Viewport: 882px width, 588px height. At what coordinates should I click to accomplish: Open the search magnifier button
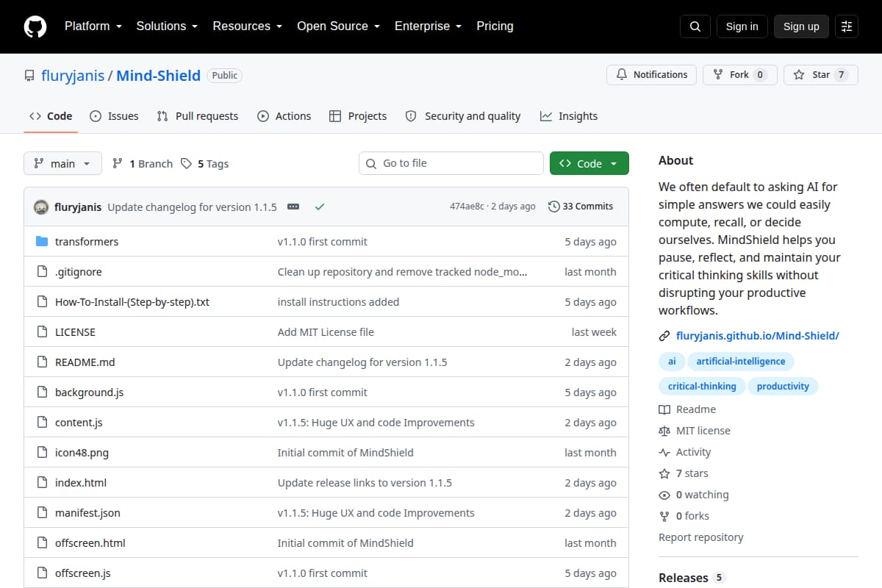pos(695,26)
